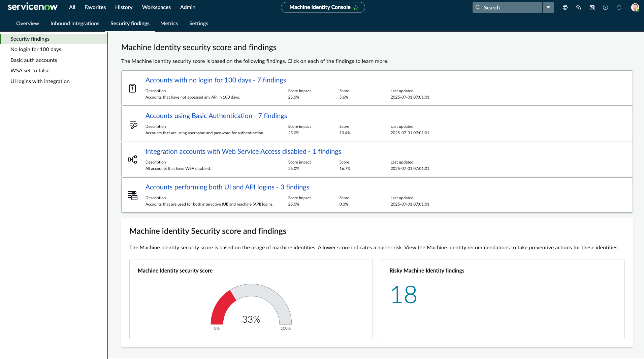
Task: Click the ServiceNow logo
Action: pos(33,7)
